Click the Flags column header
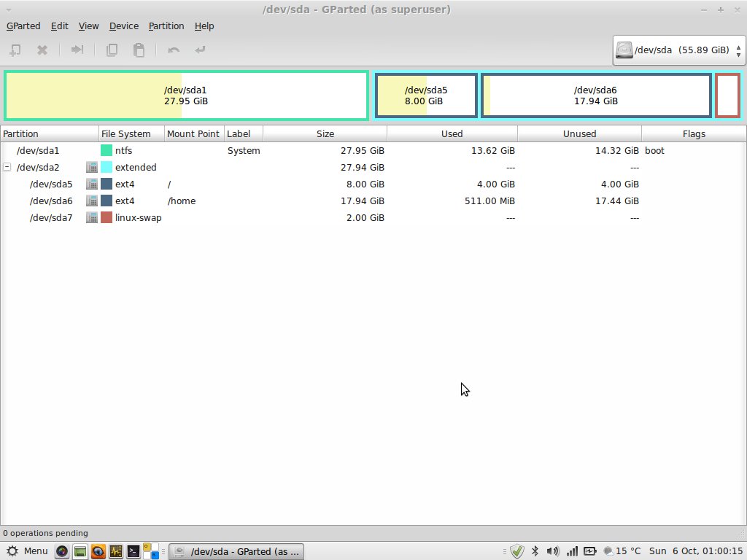Viewport: 747px width, 560px height. [694, 134]
